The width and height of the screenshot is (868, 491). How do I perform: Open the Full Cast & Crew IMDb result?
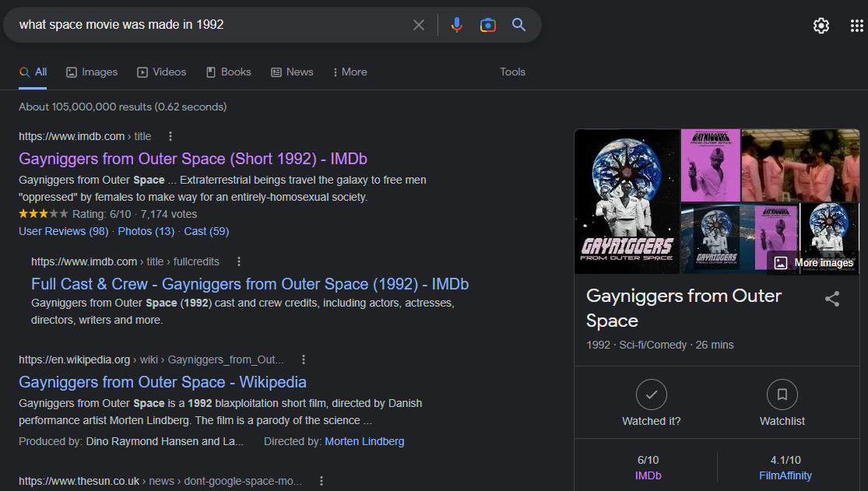pyautogui.click(x=250, y=284)
